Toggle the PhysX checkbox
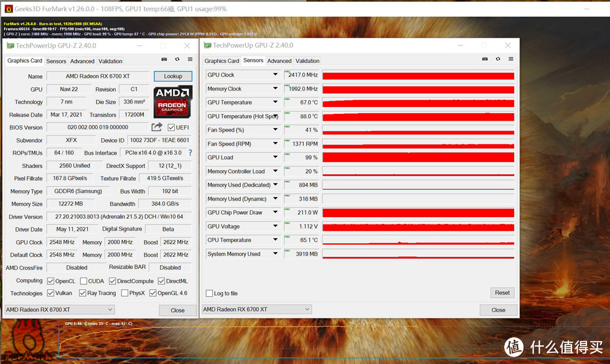 pos(124,293)
